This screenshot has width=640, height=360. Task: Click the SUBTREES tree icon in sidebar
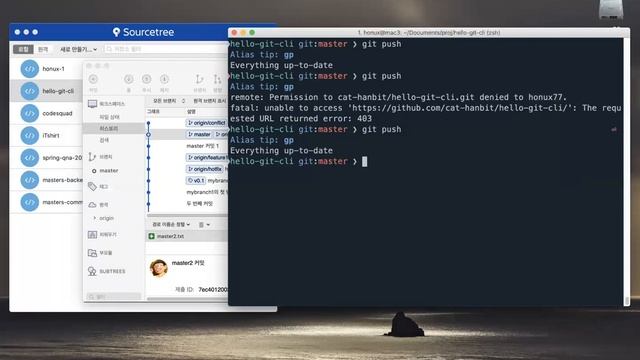tap(92, 271)
